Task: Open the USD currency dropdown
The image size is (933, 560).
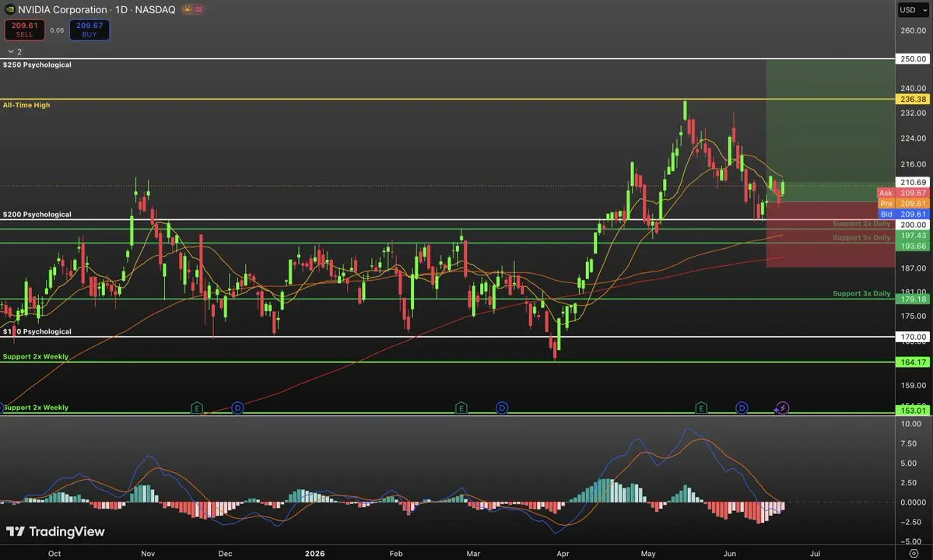Action: click(914, 9)
